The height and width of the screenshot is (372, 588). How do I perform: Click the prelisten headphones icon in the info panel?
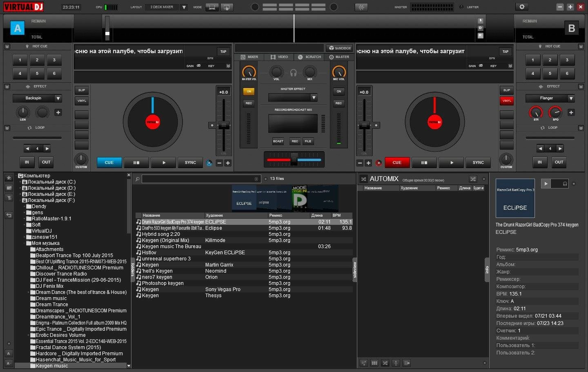point(565,184)
